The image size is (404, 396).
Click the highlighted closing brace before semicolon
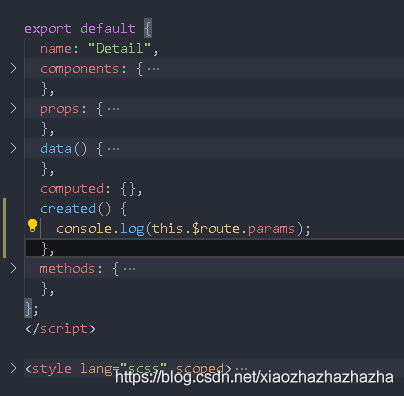(x=28, y=308)
